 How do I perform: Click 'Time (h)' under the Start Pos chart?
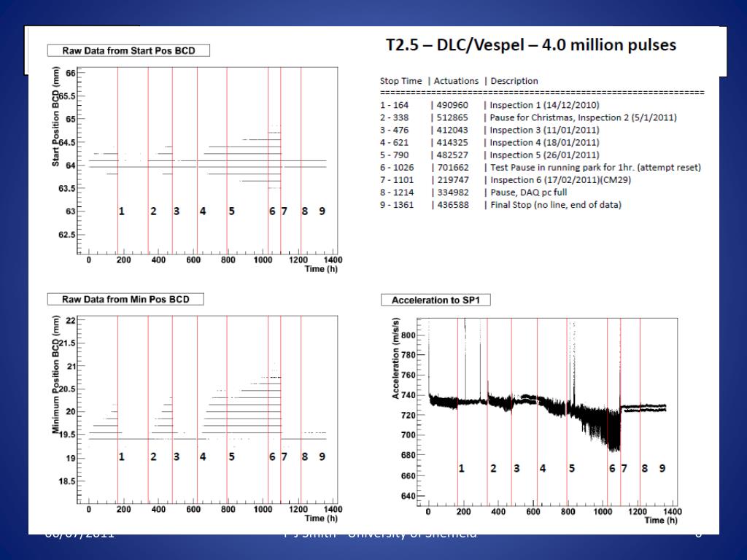coord(321,269)
